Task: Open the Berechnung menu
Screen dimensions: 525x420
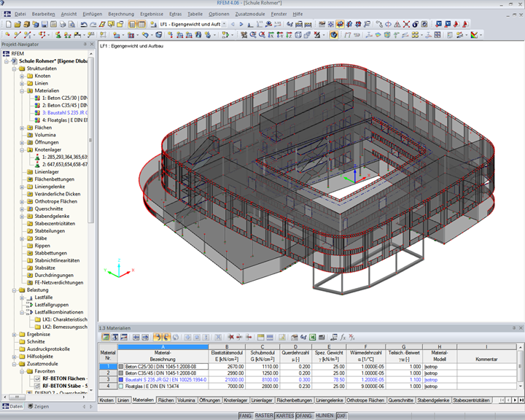Action: (x=121, y=14)
